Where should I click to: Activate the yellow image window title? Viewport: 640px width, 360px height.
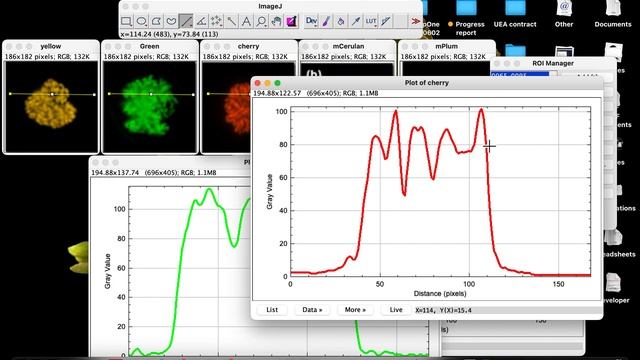click(x=51, y=46)
